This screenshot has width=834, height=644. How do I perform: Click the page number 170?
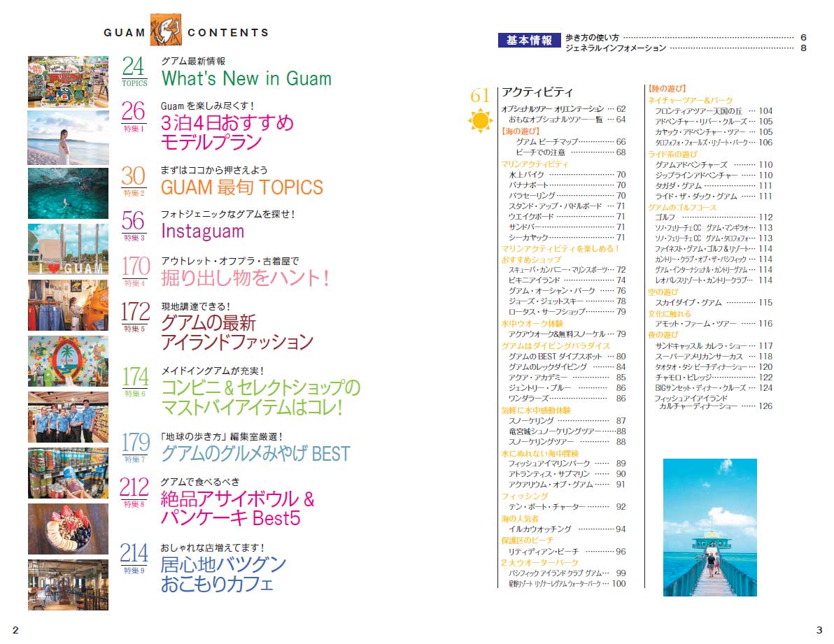tap(135, 268)
